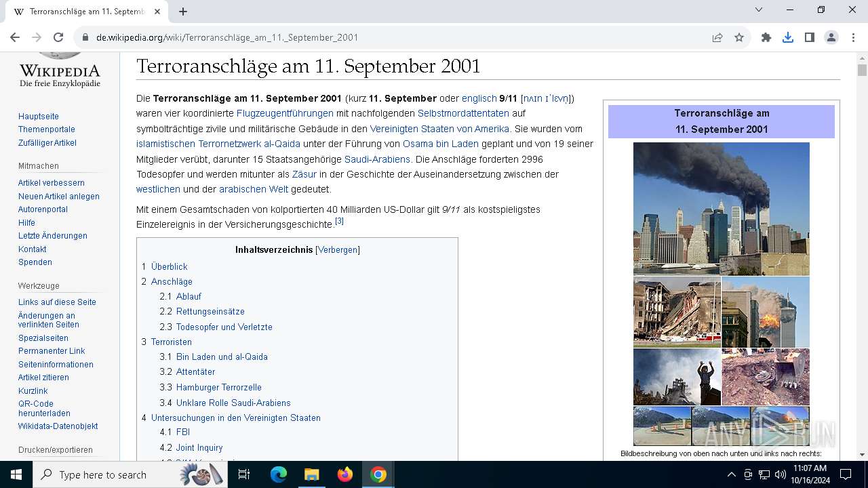Open Wikidata-Datenobjekt link
This screenshot has height=488, width=868.
click(58, 426)
